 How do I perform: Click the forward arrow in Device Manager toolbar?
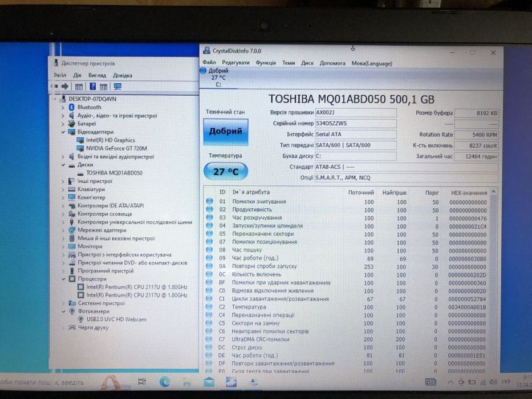[65, 87]
